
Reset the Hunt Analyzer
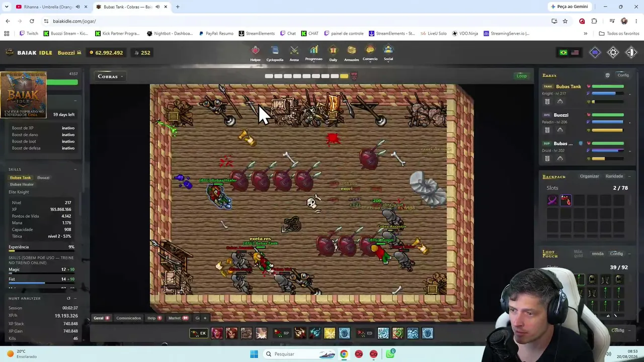[x=68, y=299]
